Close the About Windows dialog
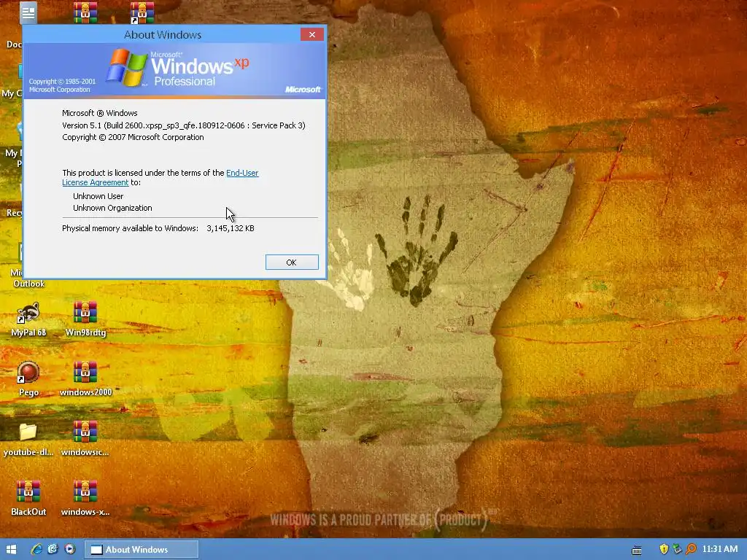The height and width of the screenshot is (560, 747). click(x=312, y=34)
